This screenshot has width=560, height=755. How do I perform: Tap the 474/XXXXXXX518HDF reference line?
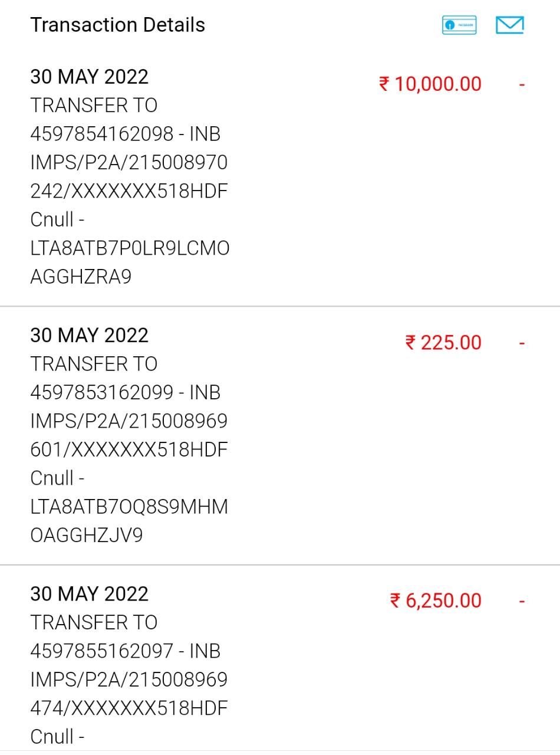129,708
